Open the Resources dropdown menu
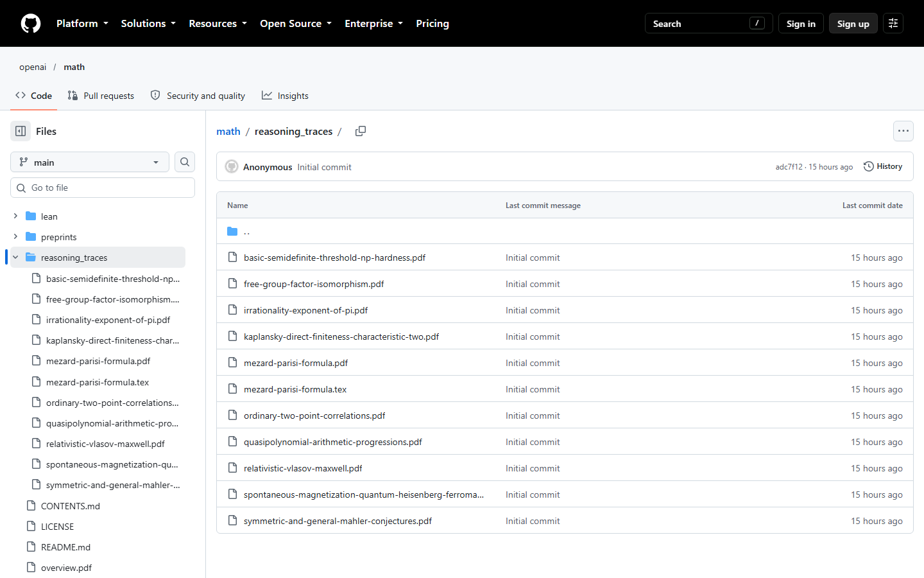This screenshot has width=924, height=578. click(x=218, y=23)
